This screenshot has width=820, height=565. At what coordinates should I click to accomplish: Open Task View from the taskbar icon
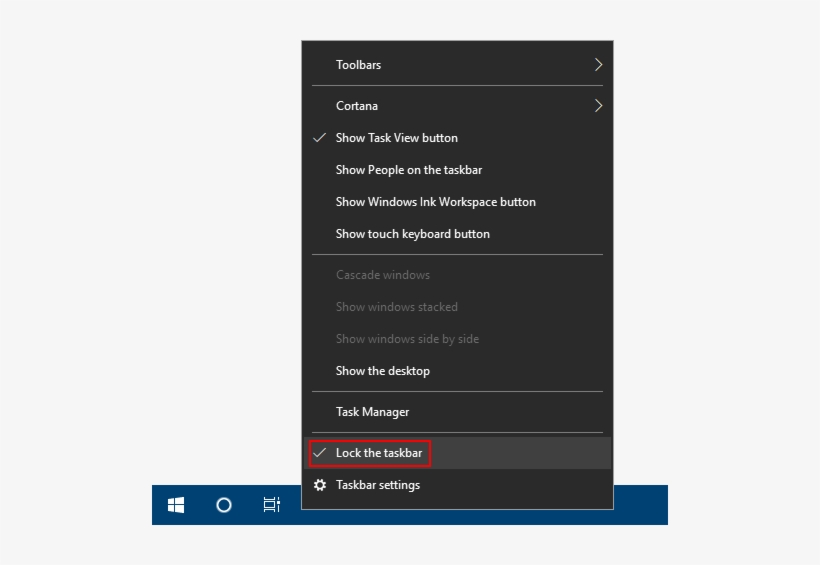[271, 505]
